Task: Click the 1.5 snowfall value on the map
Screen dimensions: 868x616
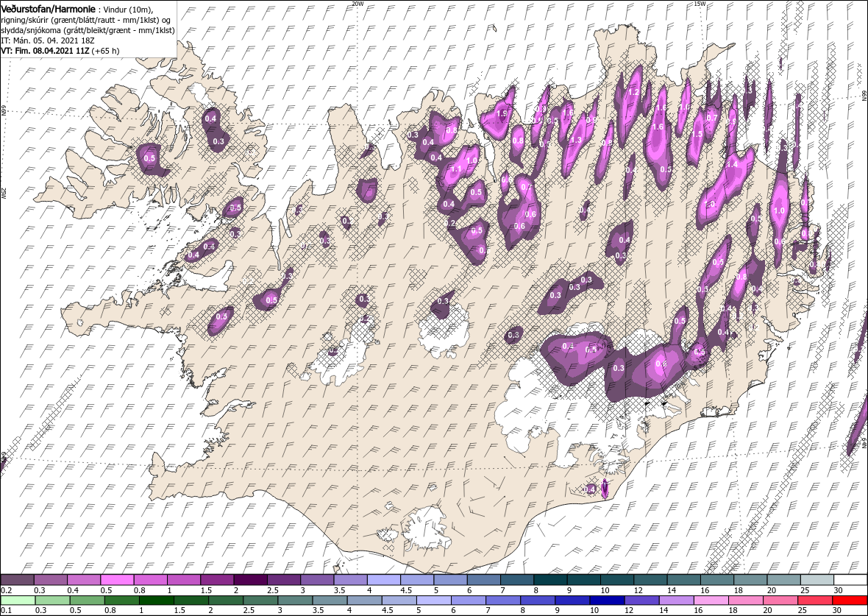Action: click(697, 134)
